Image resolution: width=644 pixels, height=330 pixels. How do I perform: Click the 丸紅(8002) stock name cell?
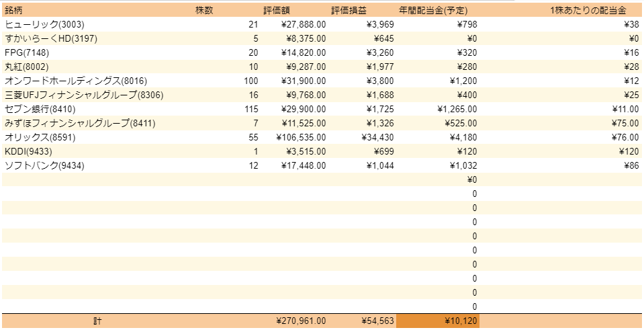pyautogui.click(x=27, y=67)
